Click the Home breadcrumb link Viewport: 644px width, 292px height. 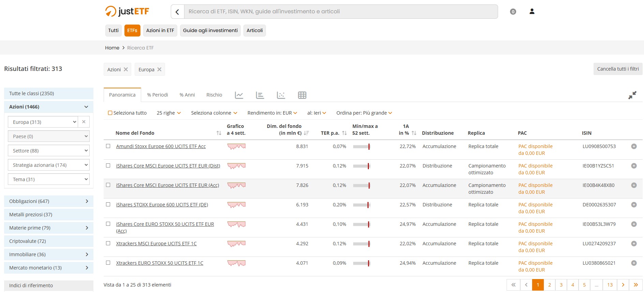[112, 48]
